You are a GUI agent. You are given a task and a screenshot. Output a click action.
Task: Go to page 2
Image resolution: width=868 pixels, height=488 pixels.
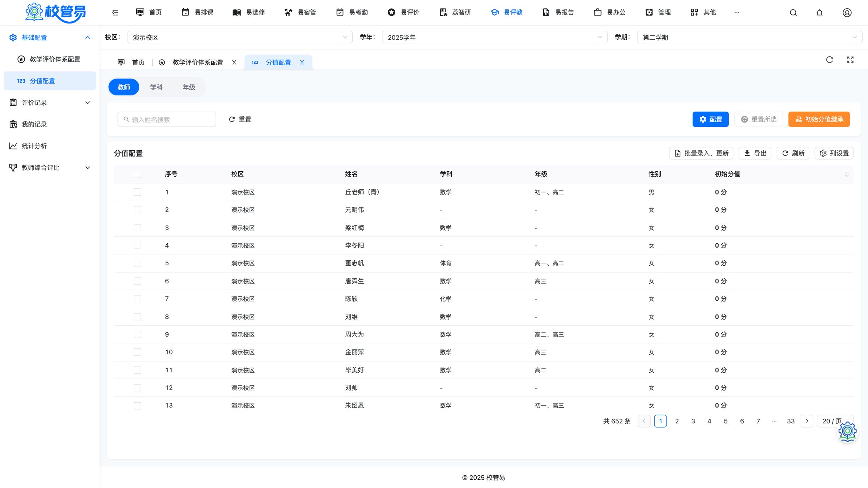coord(677,421)
